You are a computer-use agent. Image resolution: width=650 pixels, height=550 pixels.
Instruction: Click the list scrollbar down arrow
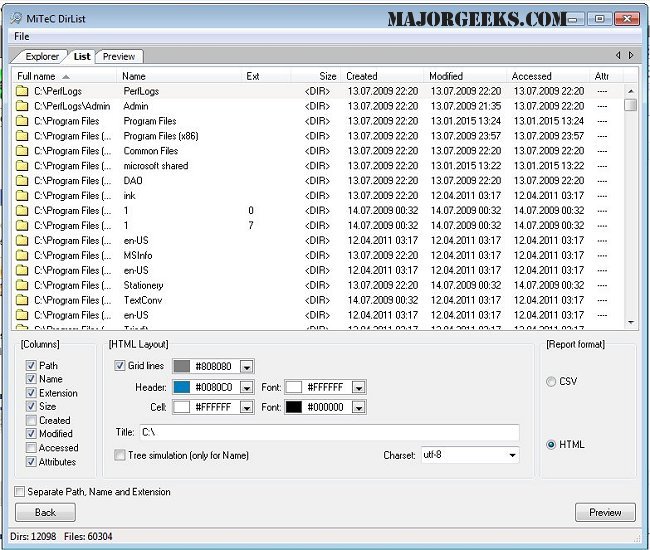coord(631,322)
